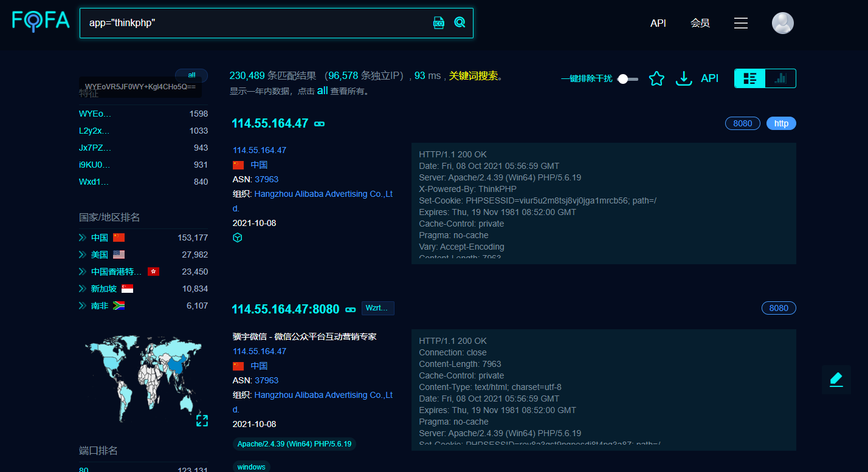This screenshot has width=868, height=472.
Task: Click the Apache/2.4.39 (Win64) PHP/5.6.19 tag
Action: click(294, 444)
